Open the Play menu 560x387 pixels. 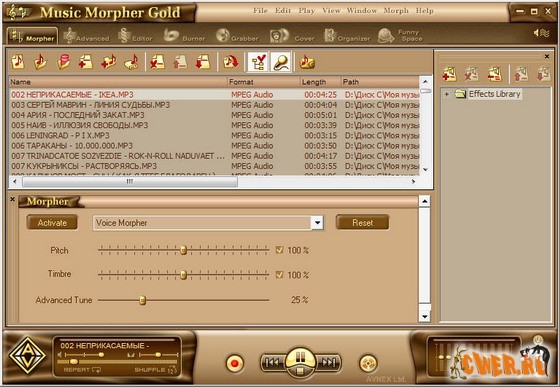pos(307,11)
